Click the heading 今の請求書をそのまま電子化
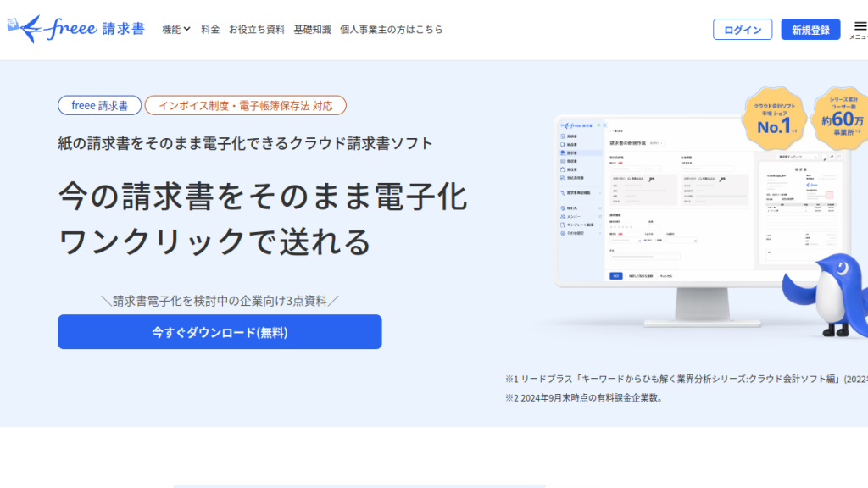 [x=263, y=197]
